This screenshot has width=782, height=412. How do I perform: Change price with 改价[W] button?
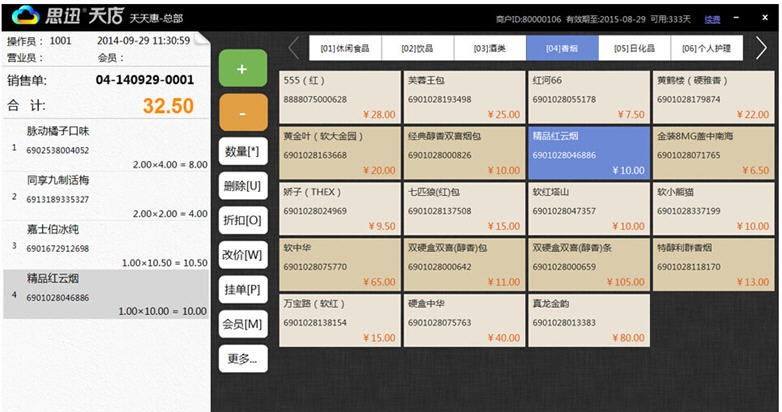(243, 255)
